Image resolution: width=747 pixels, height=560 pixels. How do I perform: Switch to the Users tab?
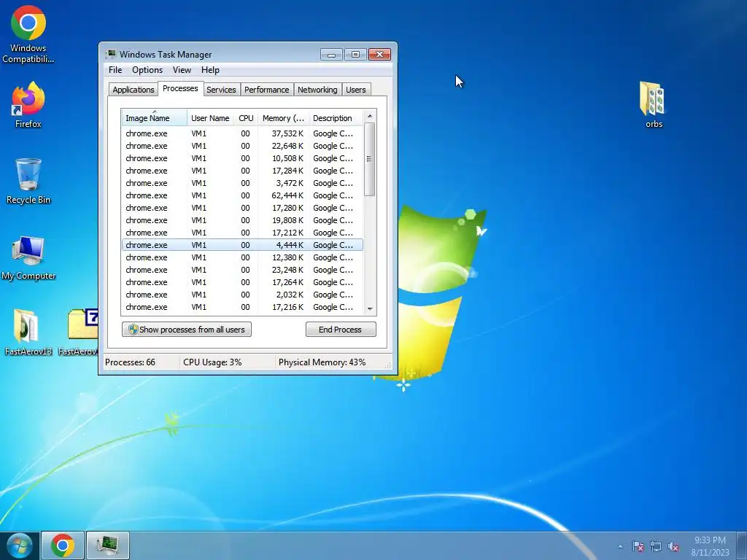tap(355, 90)
